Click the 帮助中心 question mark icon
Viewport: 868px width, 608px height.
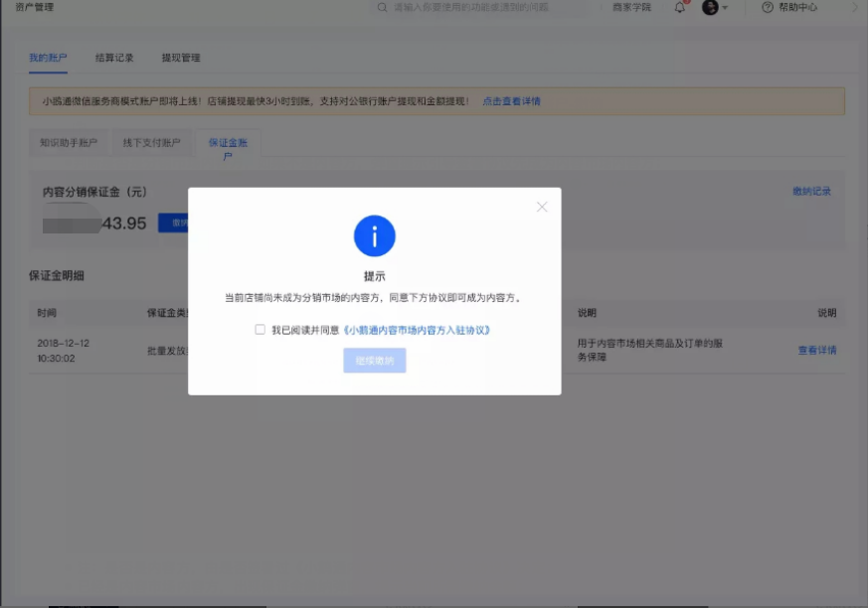768,7
